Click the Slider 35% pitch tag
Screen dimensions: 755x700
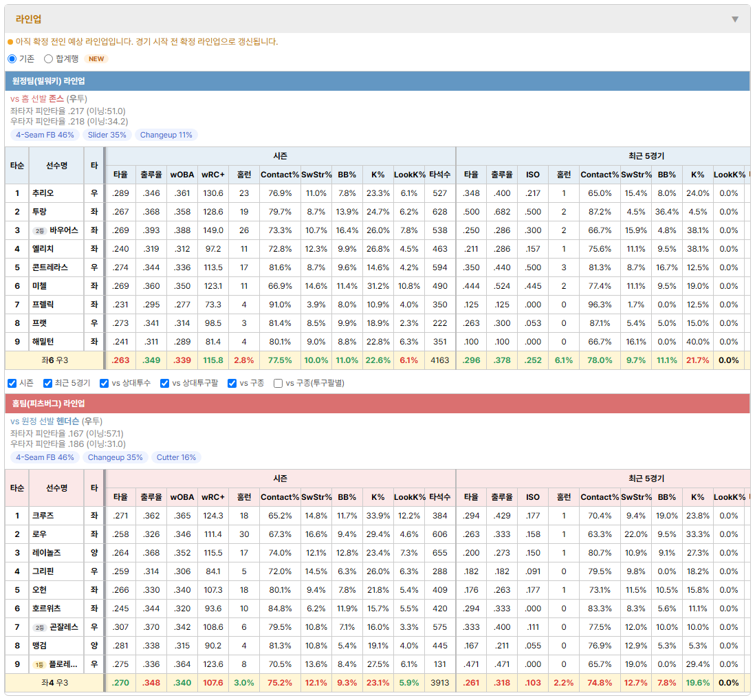107,135
